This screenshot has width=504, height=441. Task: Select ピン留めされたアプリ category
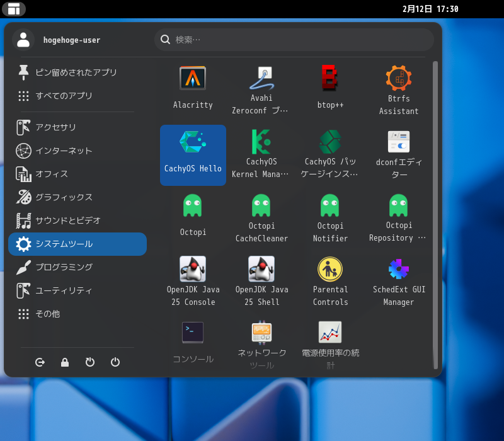click(77, 72)
